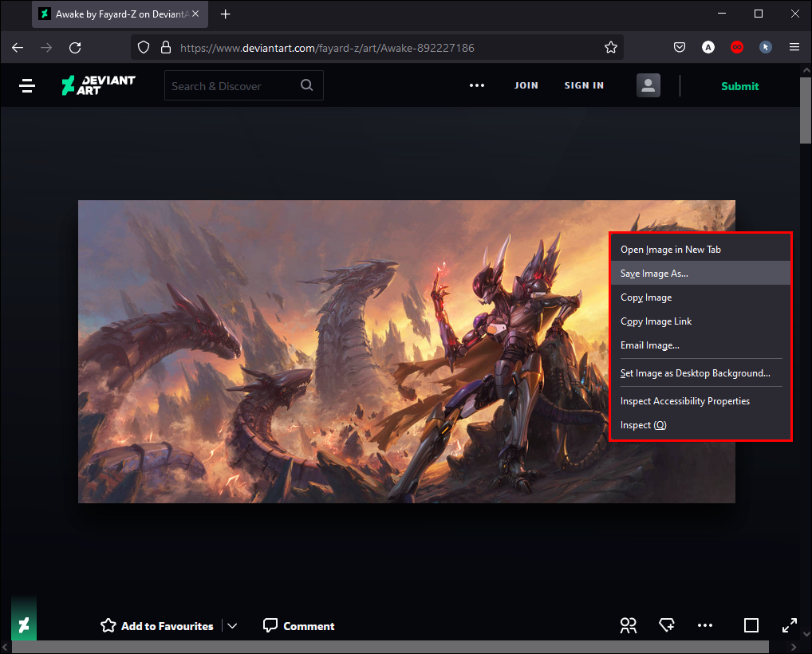Click the JOIN link
The image size is (812, 654).
tap(526, 85)
